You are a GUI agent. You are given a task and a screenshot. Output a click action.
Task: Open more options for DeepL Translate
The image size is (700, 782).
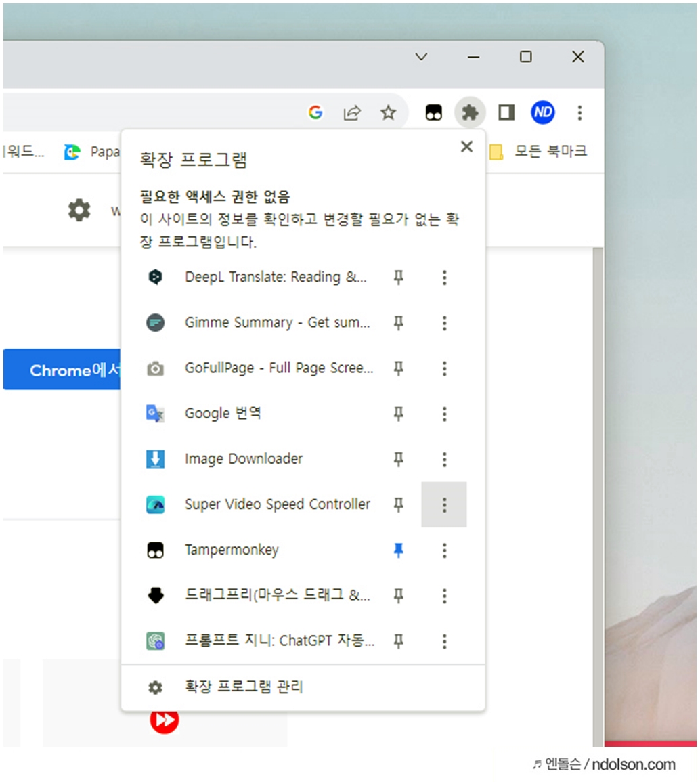click(x=444, y=278)
